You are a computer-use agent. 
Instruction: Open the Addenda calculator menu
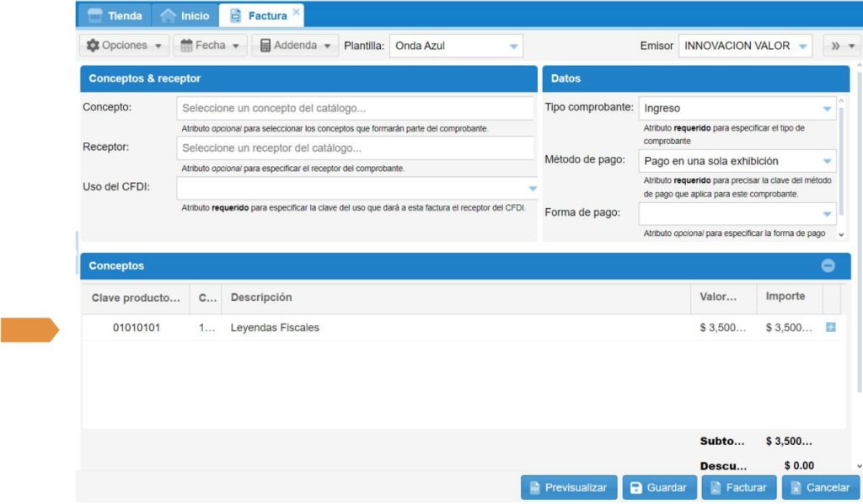(295, 46)
